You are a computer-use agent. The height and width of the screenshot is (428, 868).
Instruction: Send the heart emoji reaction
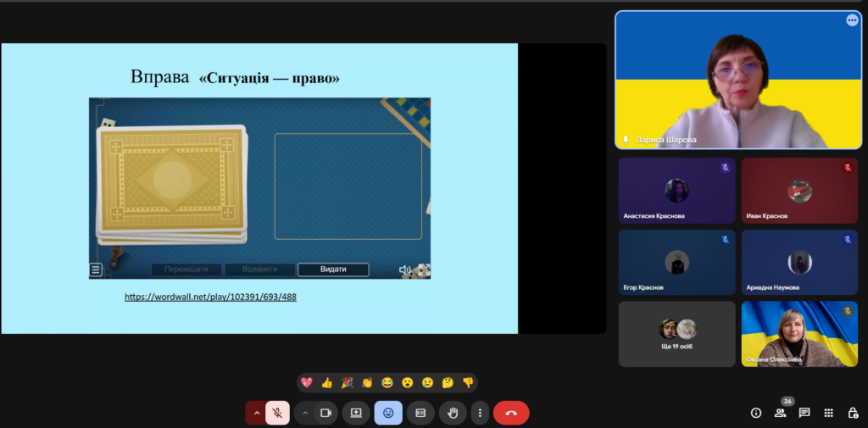click(307, 383)
